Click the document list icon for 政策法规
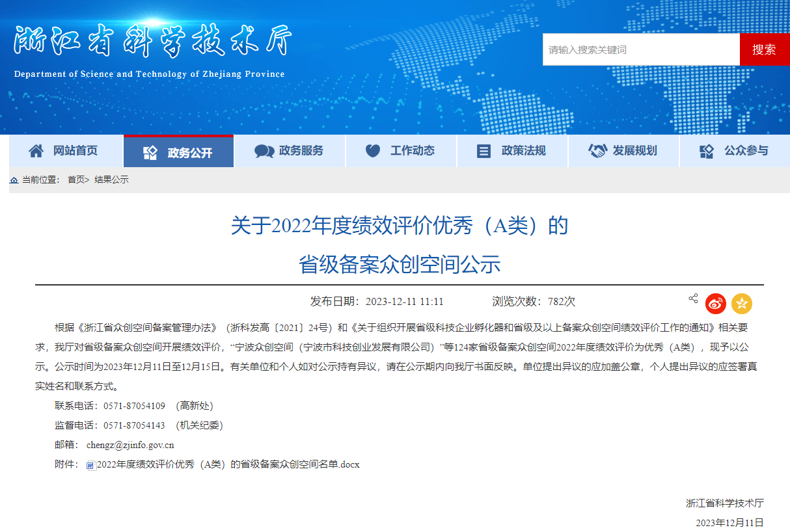The height and width of the screenshot is (532, 790). click(484, 151)
